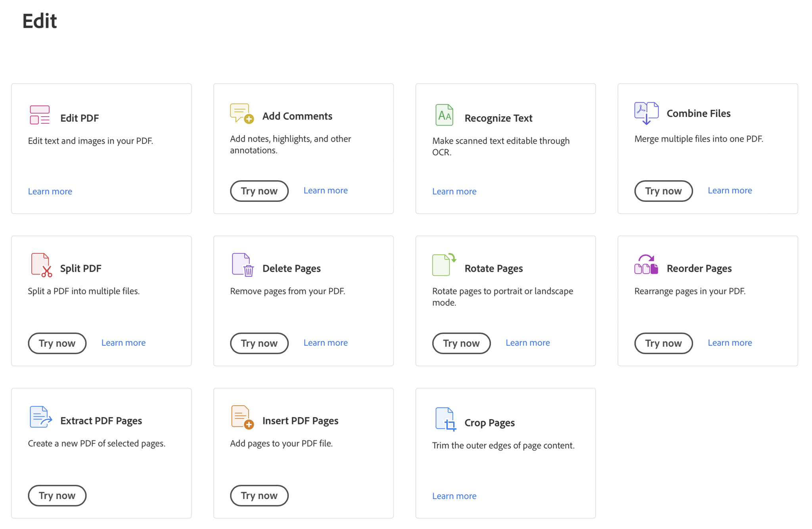
Task: Click the Extract PDF Pages icon
Action: [x=40, y=417]
